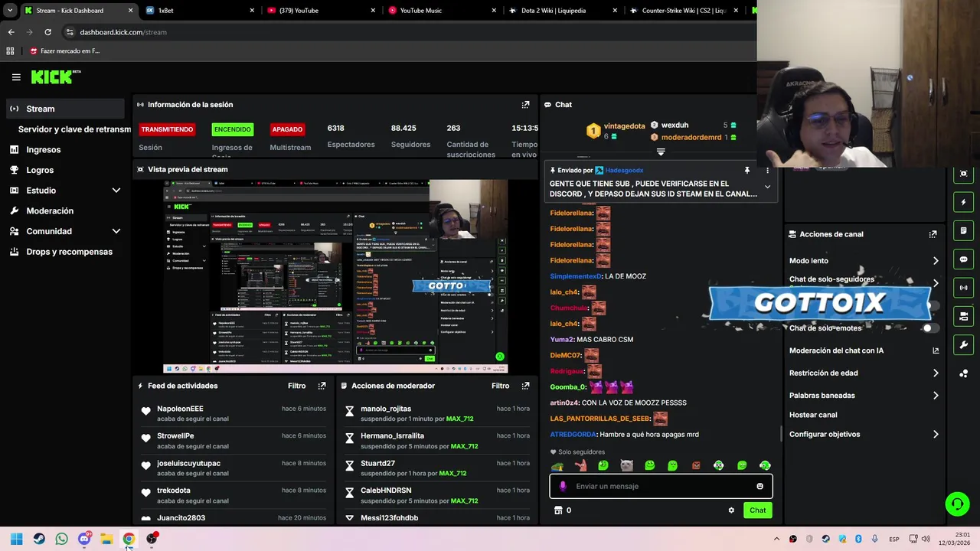Show hidden system tray icons
980x551 pixels.
pyautogui.click(x=776, y=539)
